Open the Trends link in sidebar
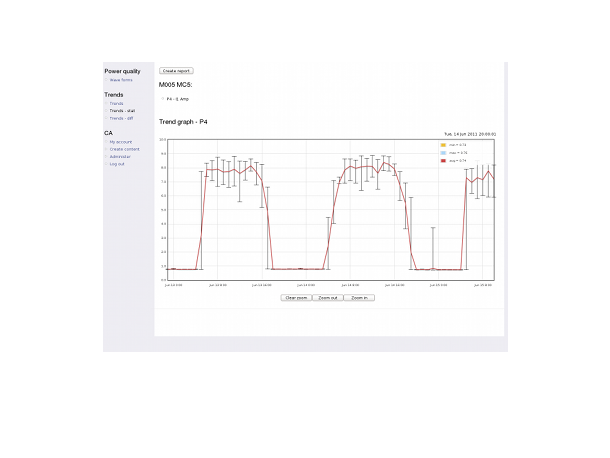The height and width of the screenshot is (458, 610). point(116,104)
